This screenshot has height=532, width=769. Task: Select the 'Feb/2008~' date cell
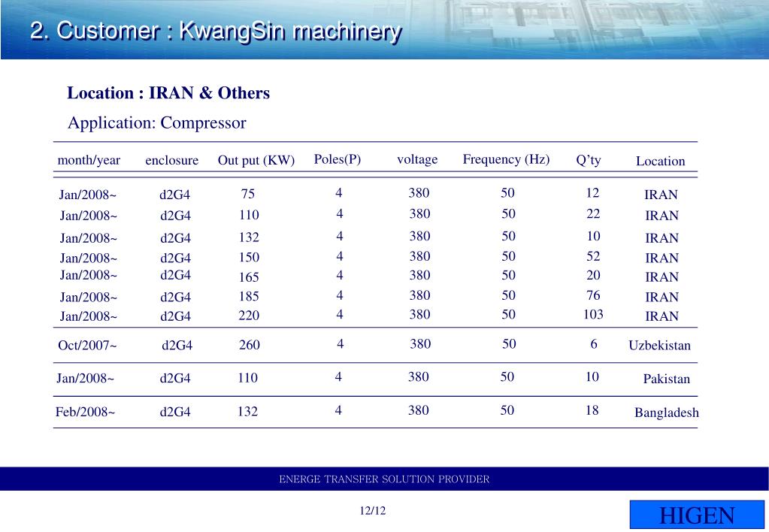click(85, 412)
